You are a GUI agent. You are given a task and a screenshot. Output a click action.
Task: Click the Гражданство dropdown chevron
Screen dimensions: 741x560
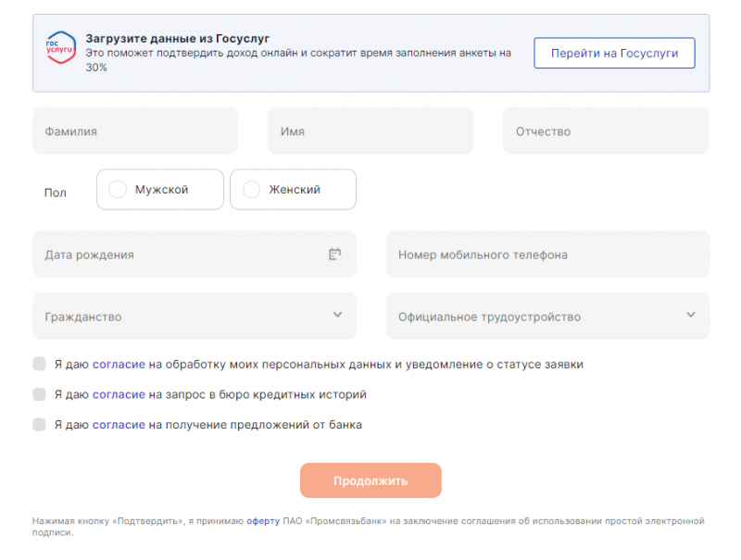[337, 316]
